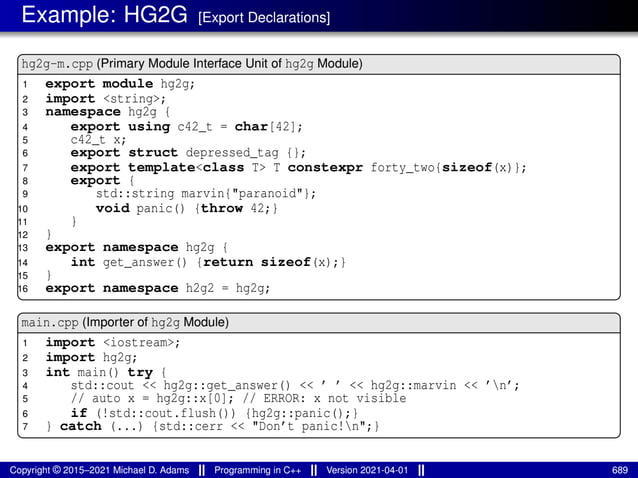
Task: Click the 'main.cpp' file name header
Action: (50, 323)
